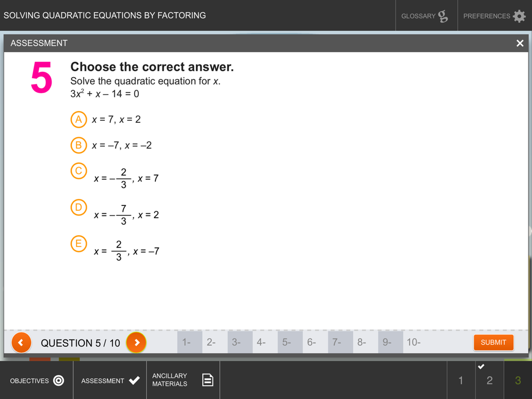
Task: Open Preferences gear icon
Action: (x=519, y=16)
